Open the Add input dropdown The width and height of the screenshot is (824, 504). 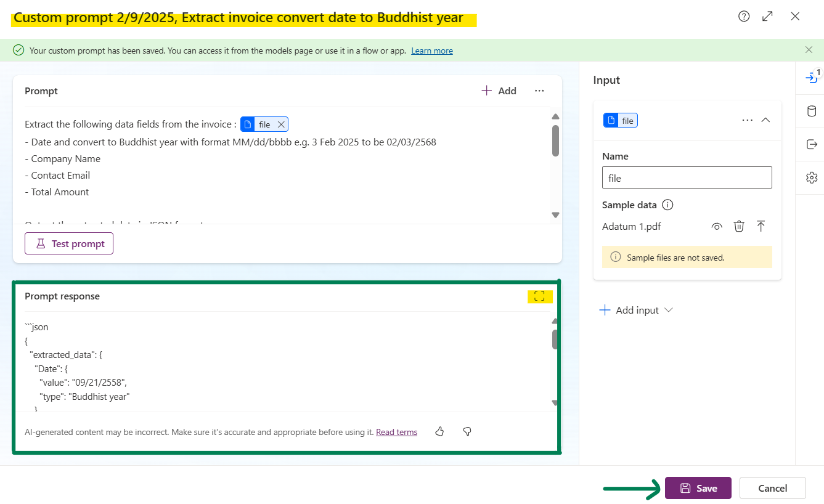(x=636, y=310)
